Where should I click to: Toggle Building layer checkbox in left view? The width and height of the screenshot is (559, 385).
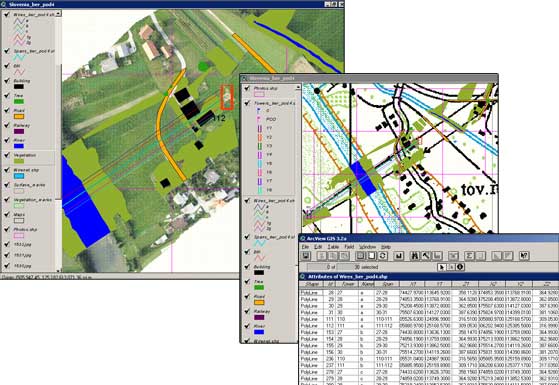6,81
